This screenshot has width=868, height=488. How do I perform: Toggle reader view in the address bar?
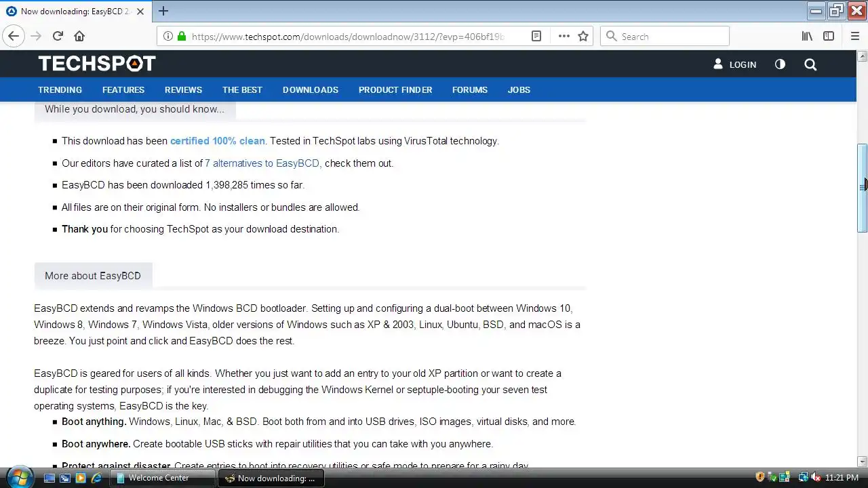coord(536,37)
